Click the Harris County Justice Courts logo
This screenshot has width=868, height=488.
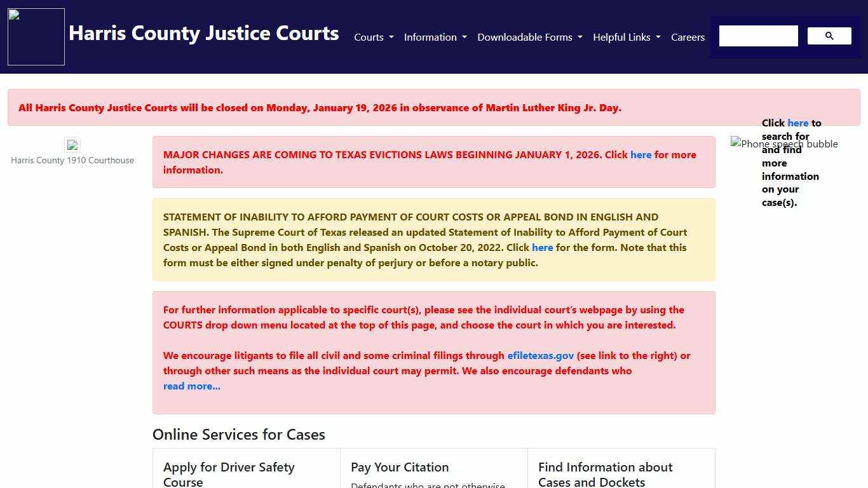click(x=36, y=36)
